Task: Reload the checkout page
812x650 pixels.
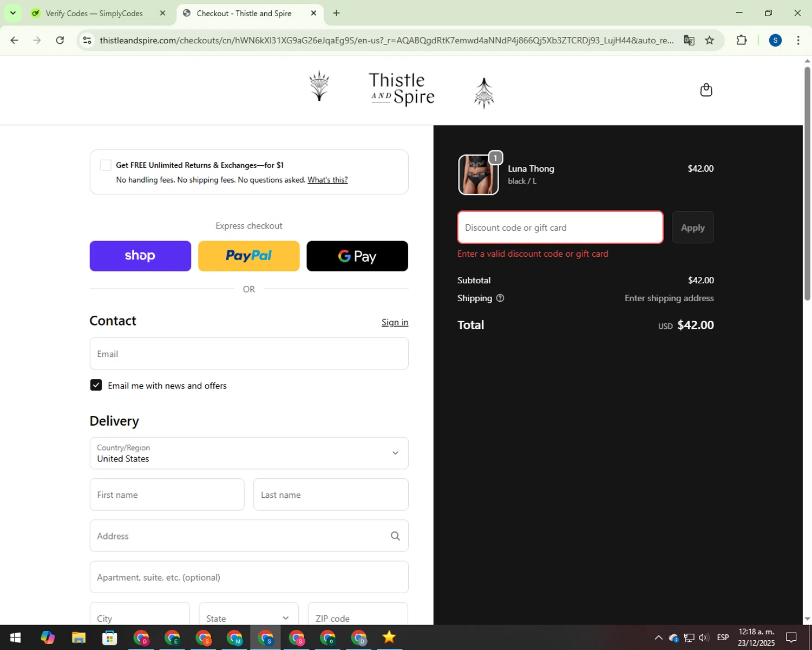Action: (x=60, y=40)
